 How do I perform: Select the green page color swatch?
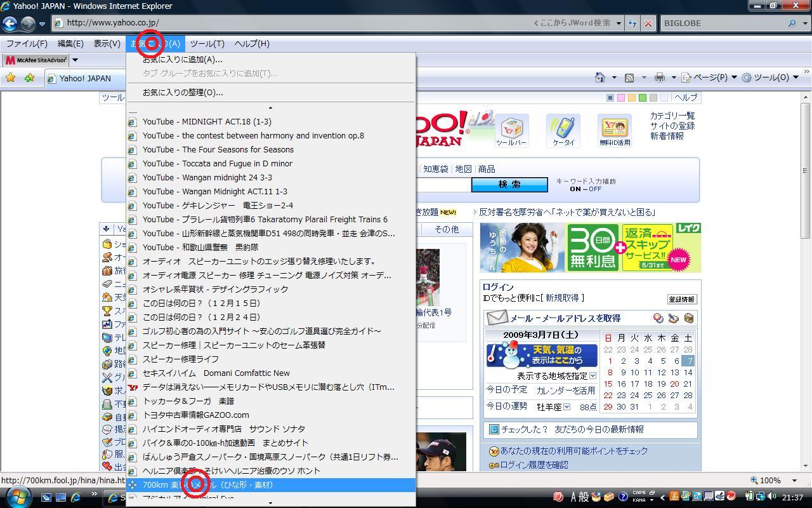coord(643,98)
